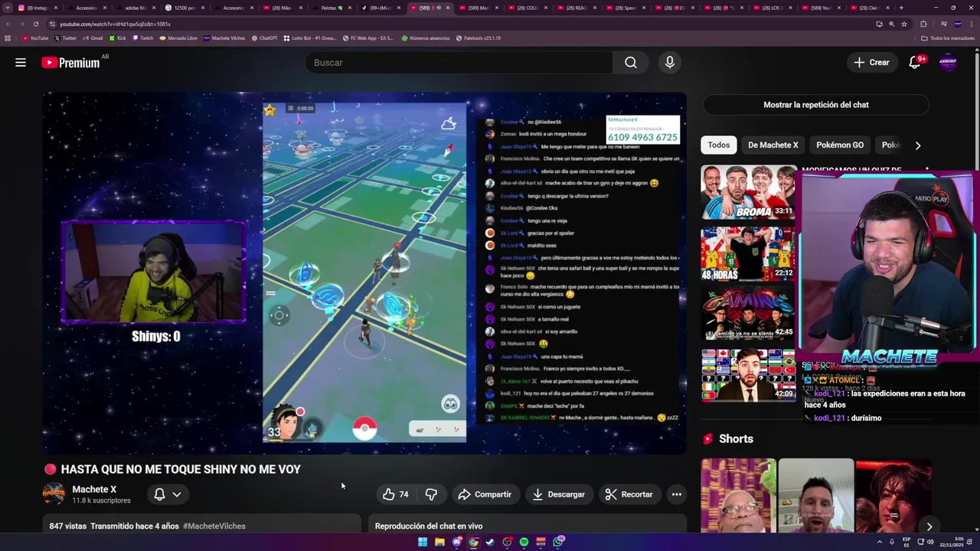Screen dimensions: 980x551
Task: Toggle the subscription notification bell for Machete X
Action: coord(159,494)
